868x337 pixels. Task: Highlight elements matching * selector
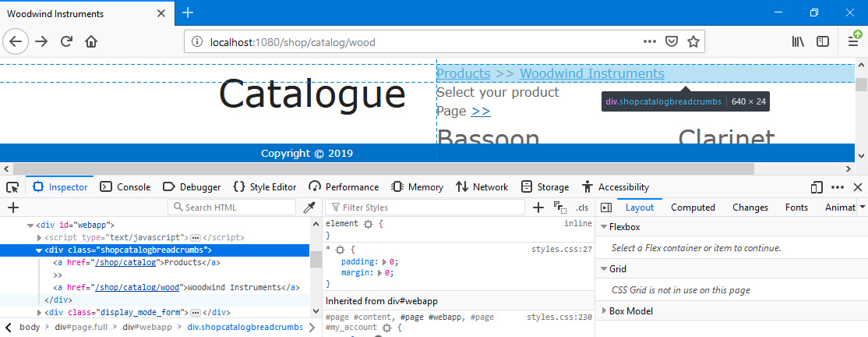pyautogui.click(x=340, y=250)
